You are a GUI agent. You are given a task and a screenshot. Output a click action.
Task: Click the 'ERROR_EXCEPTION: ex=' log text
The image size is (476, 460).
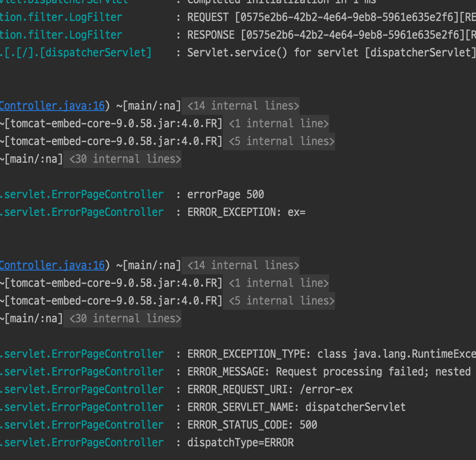pyautogui.click(x=246, y=212)
